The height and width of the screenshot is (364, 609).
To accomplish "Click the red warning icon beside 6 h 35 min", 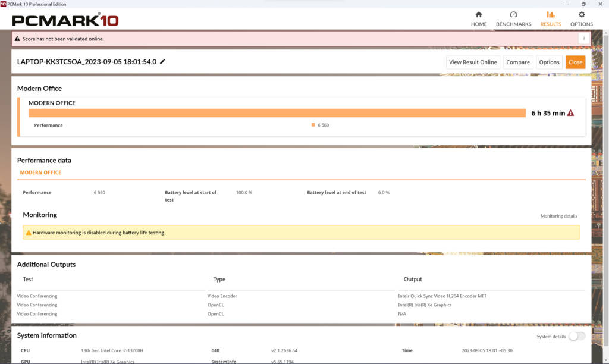I will pyautogui.click(x=570, y=113).
